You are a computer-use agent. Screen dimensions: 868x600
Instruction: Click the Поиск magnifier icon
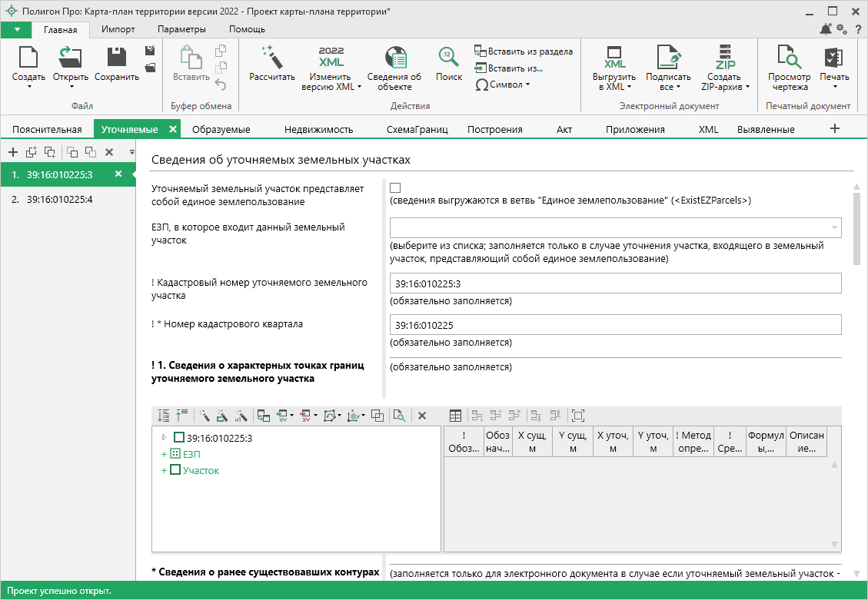449,57
